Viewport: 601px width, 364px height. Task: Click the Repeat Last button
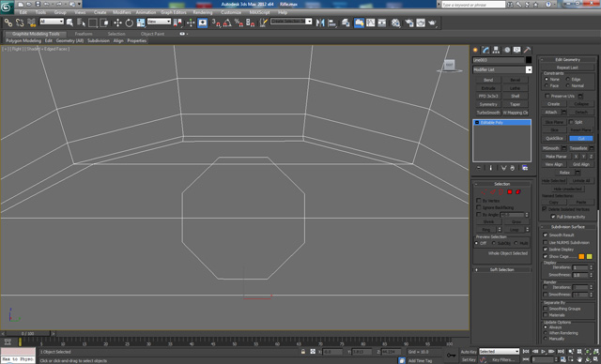[567, 68]
